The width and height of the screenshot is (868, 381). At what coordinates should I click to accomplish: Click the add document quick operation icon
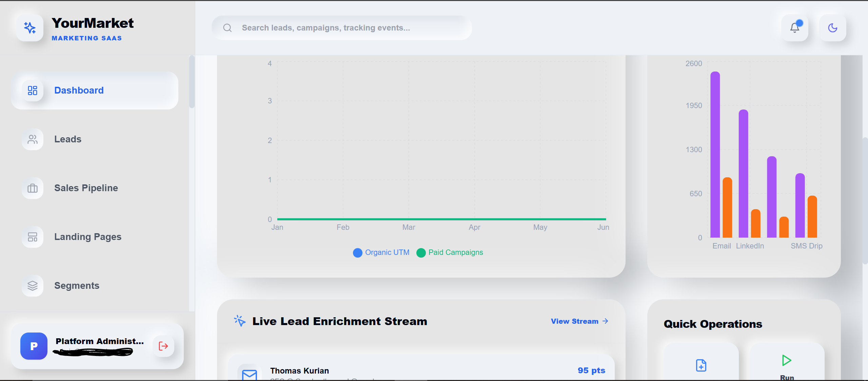(701, 365)
